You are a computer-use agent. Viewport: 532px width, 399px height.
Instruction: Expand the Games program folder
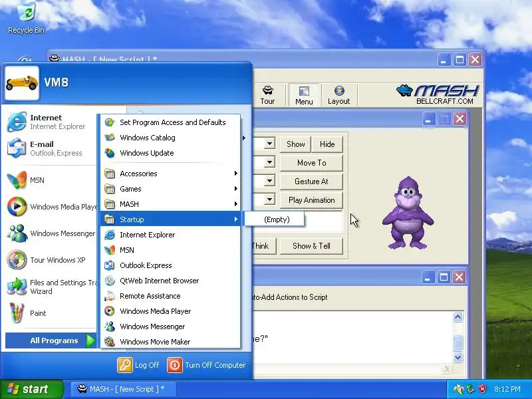pyautogui.click(x=170, y=189)
